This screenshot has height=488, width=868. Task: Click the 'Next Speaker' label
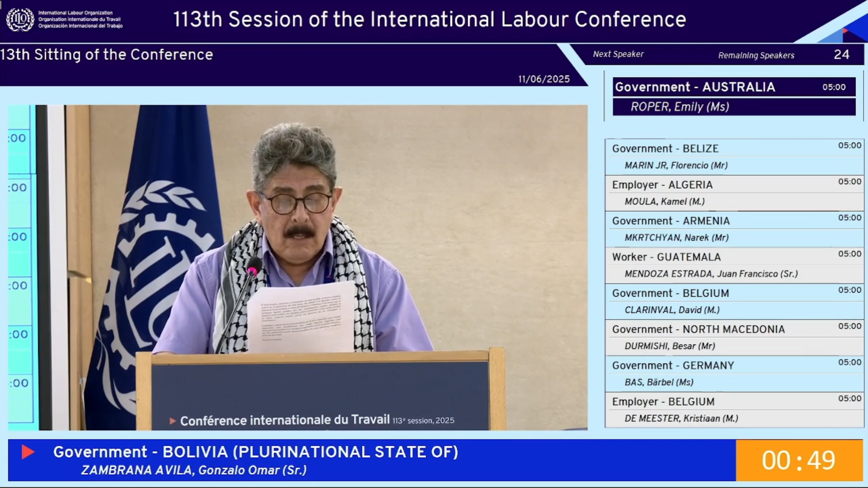click(x=618, y=54)
